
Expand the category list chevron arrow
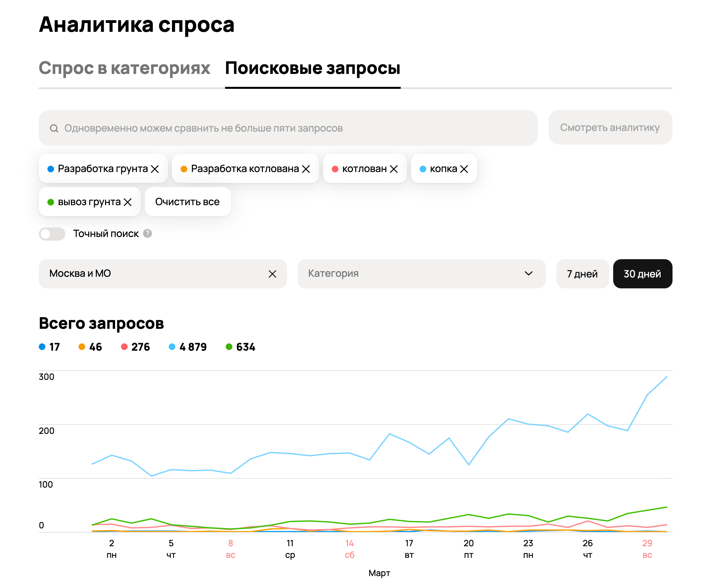528,274
